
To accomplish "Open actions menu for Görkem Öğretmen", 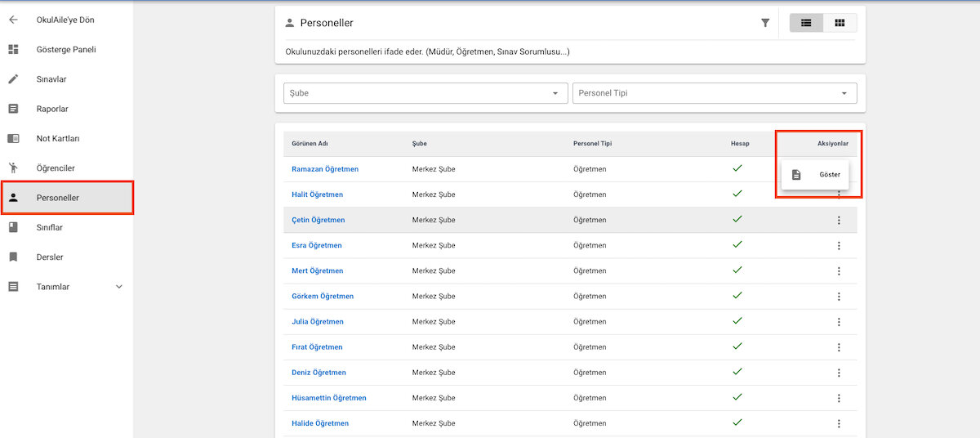I will pyautogui.click(x=839, y=296).
